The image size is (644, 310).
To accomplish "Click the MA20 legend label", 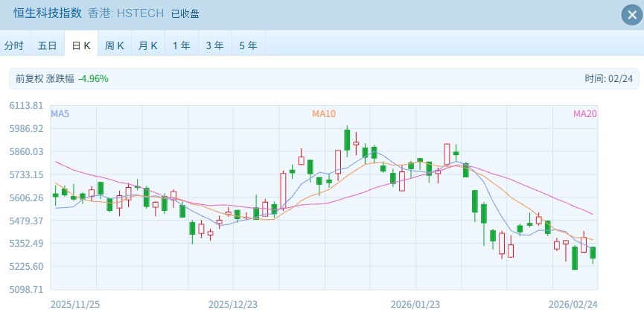I will click(584, 114).
